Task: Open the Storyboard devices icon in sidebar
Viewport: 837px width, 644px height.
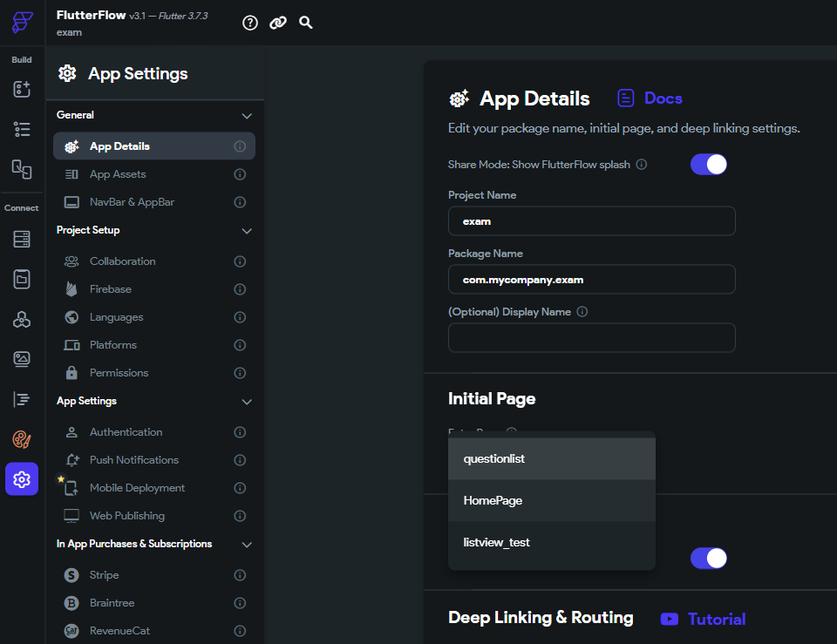Action: 22,169
